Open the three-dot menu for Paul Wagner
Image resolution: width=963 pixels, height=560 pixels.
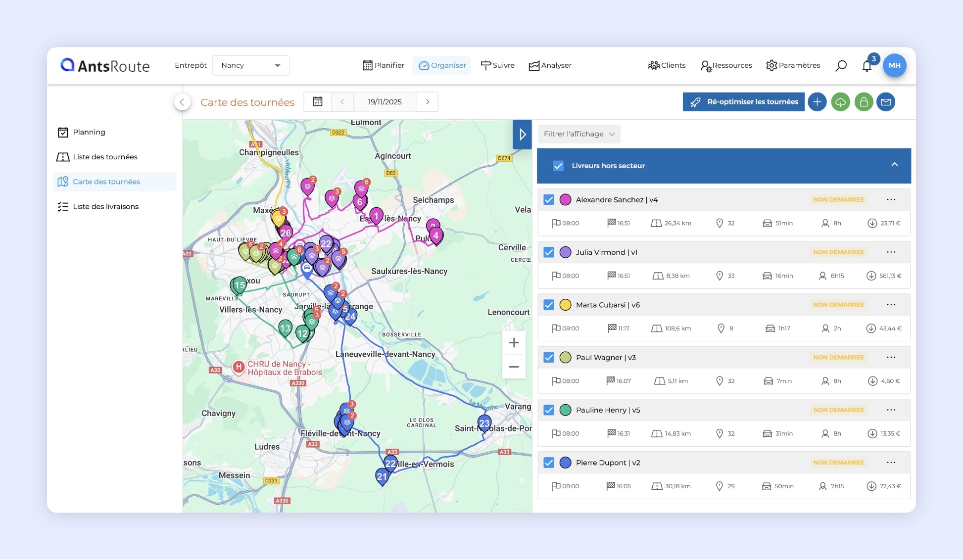pyautogui.click(x=891, y=357)
